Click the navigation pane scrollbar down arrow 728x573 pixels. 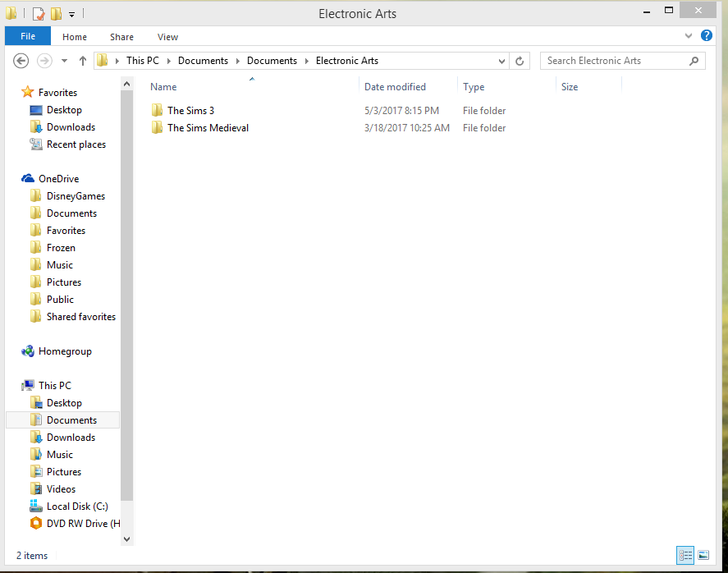coord(126,538)
